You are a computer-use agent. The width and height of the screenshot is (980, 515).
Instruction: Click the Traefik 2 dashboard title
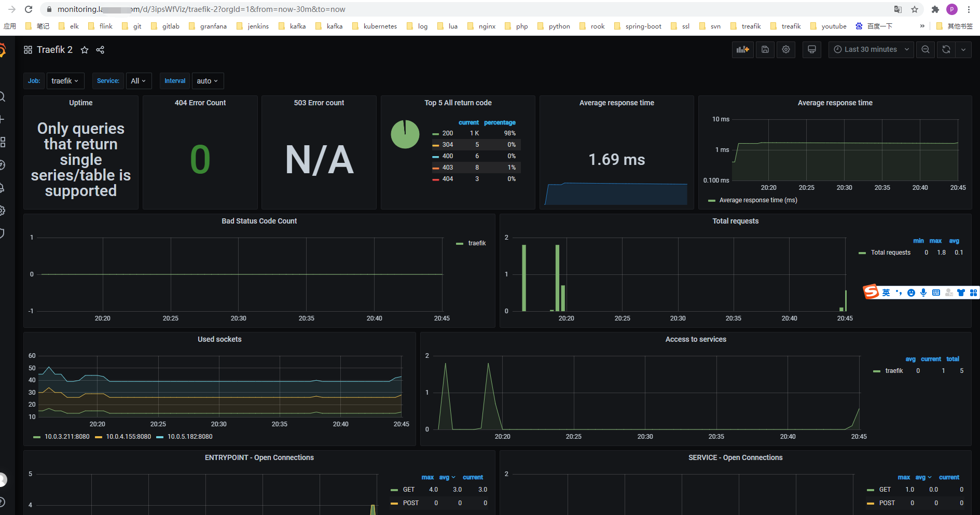[55, 50]
